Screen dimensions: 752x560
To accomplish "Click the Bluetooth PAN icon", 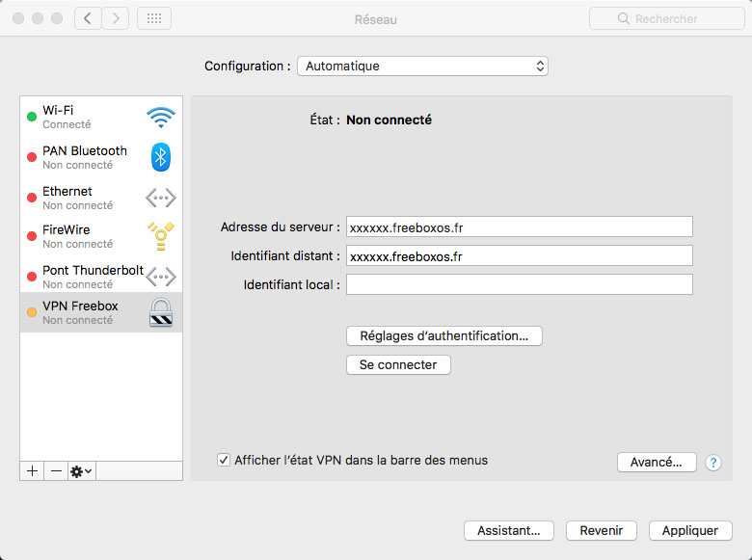I will pos(161,157).
